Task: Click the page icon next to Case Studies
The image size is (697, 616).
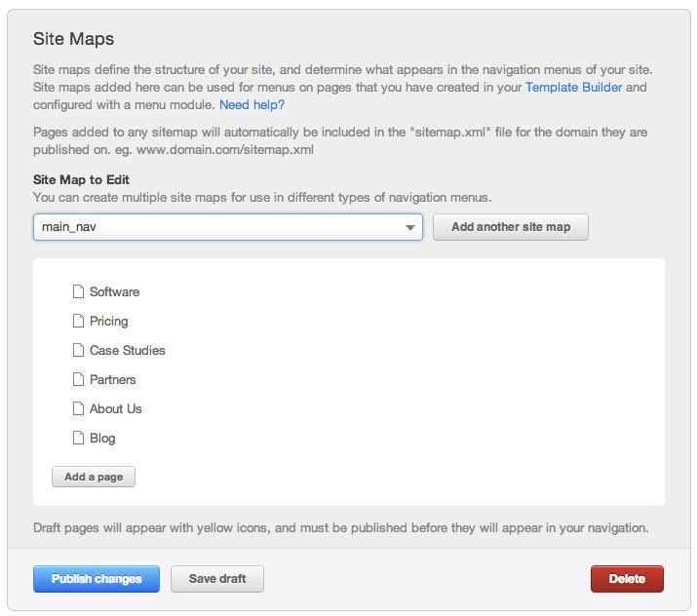Action: pyautogui.click(x=79, y=350)
